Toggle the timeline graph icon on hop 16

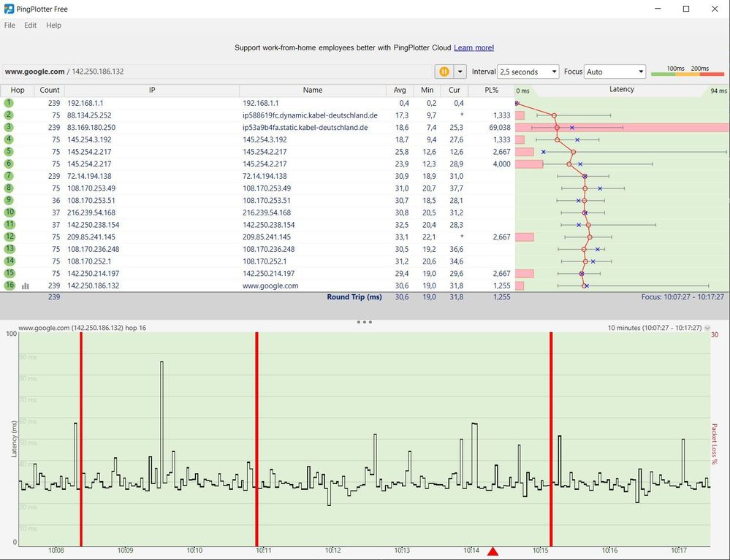click(x=25, y=286)
